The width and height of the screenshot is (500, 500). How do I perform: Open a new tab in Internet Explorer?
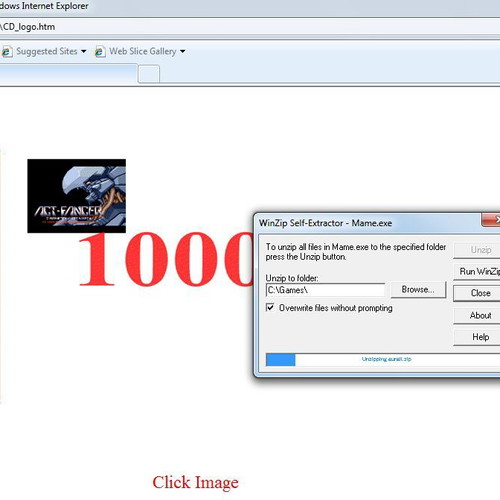(149, 74)
